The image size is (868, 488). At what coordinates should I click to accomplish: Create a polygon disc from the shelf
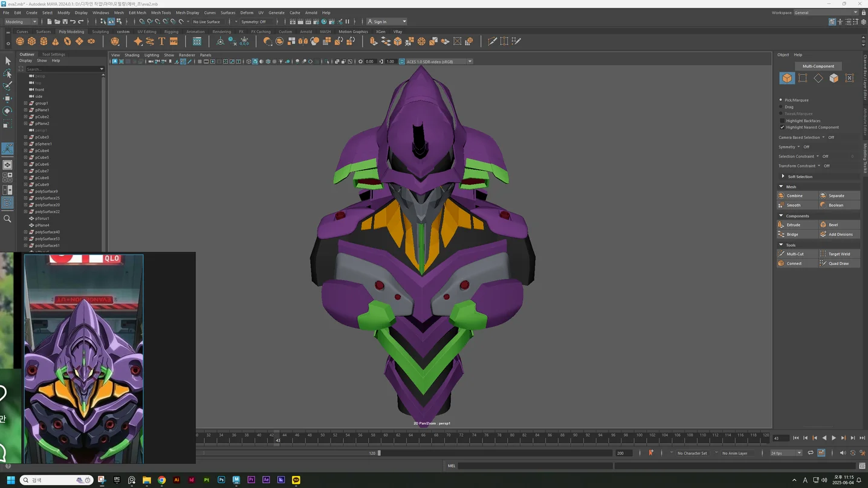[91, 41]
